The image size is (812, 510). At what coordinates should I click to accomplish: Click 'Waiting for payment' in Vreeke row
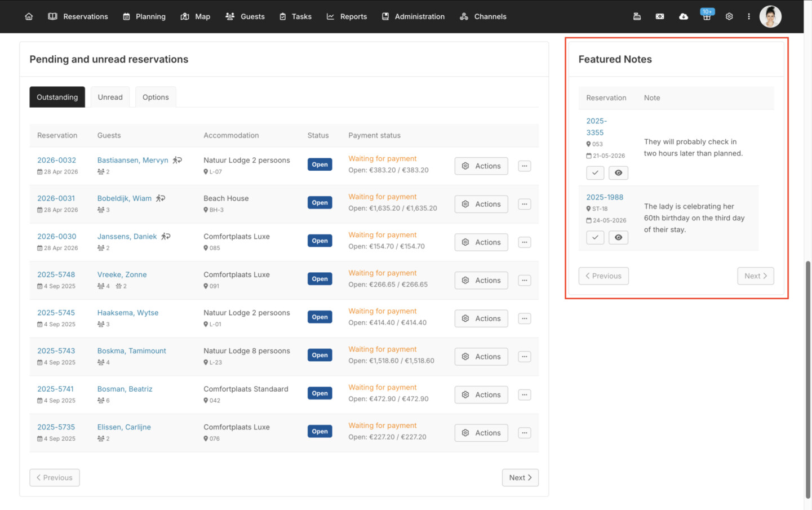(383, 273)
